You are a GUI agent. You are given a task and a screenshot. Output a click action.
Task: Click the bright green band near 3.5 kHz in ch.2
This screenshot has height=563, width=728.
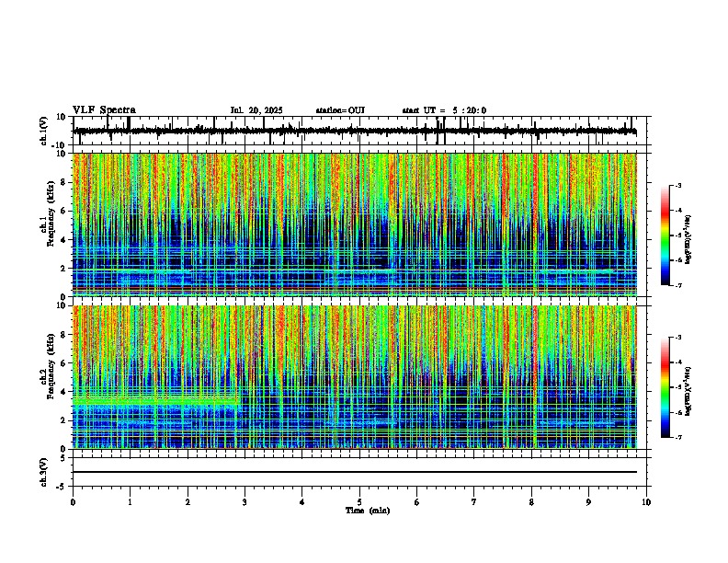[156, 400]
